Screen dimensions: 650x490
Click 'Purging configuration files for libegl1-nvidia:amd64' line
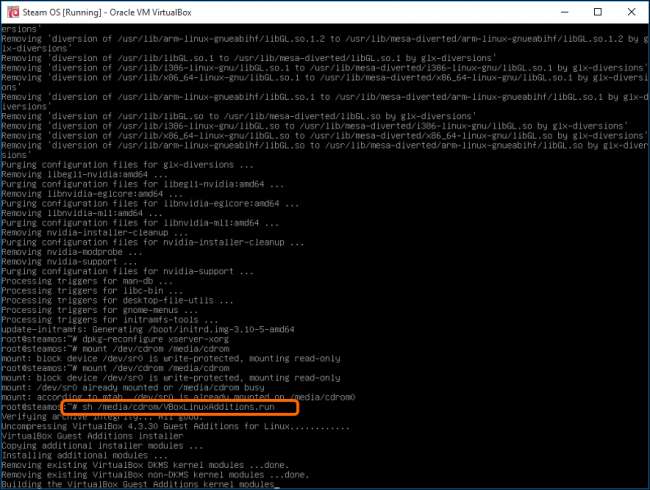pos(143,184)
